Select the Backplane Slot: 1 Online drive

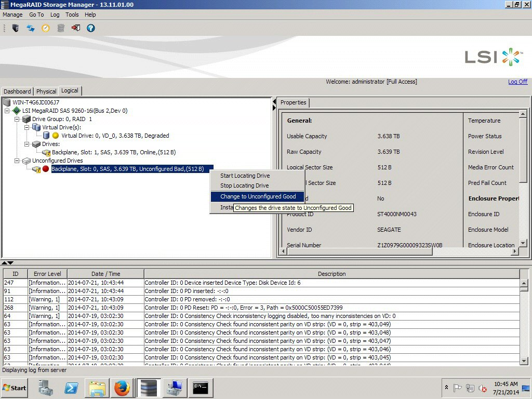(x=114, y=152)
